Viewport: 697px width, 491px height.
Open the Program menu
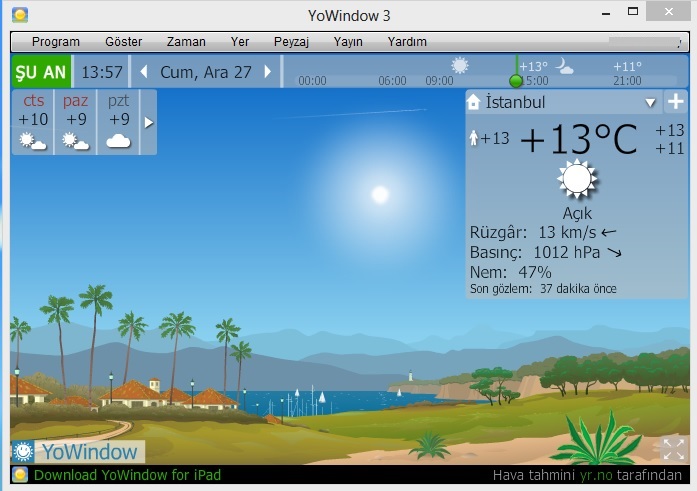pos(56,42)
